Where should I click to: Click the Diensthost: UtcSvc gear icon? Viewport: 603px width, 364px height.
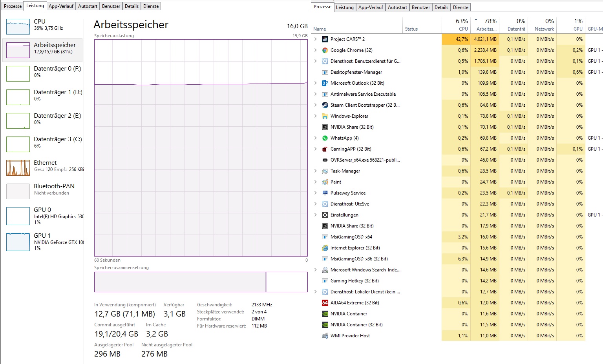tap(325, 204)
